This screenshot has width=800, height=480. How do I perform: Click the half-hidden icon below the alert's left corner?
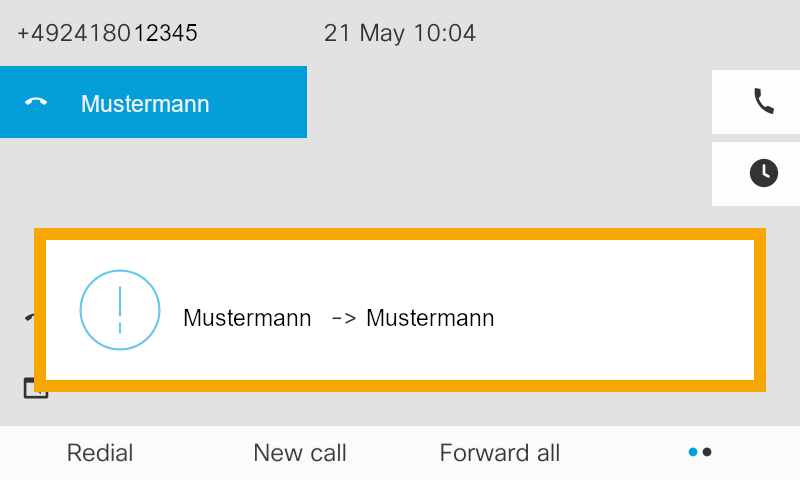(34, 390)
